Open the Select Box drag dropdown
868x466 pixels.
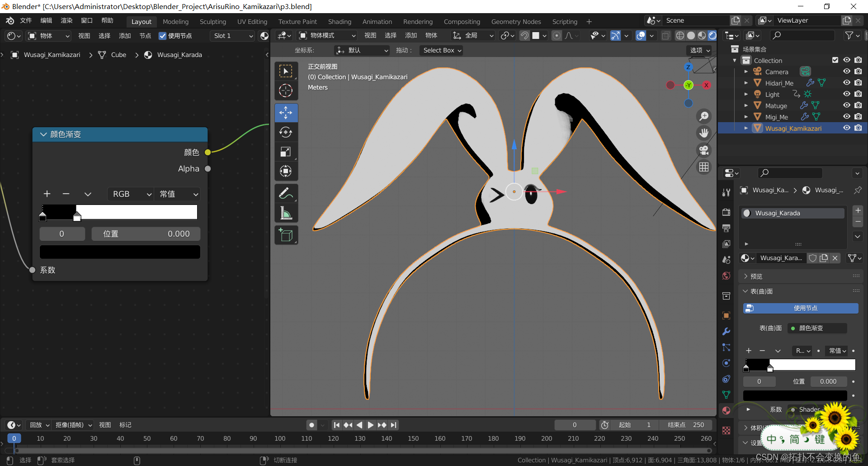[442, 50]
